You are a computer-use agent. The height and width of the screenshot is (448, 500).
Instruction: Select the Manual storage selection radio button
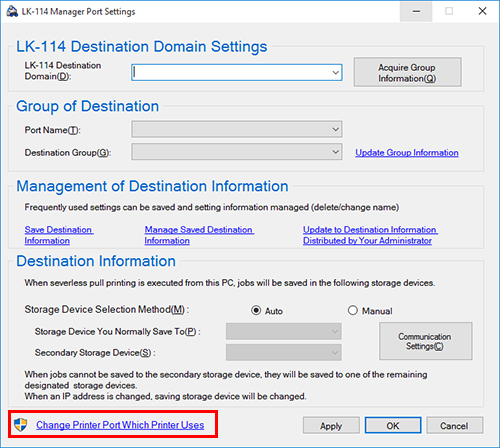pos(353,311)
